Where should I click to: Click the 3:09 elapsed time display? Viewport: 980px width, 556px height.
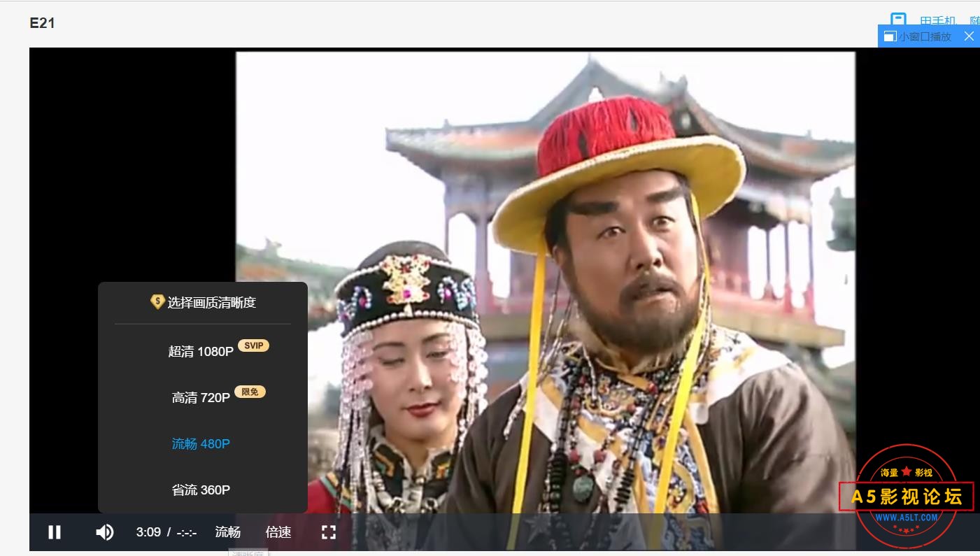(x=148, y=532)
